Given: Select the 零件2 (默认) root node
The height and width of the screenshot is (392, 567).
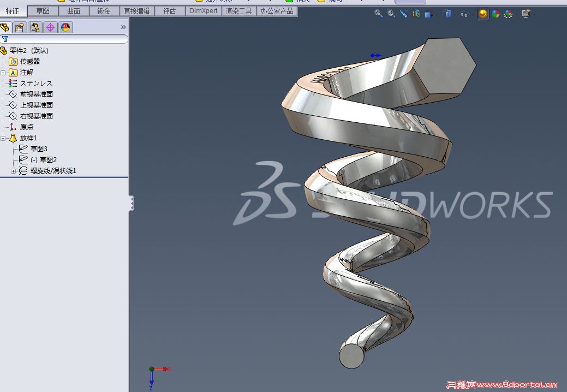Looking at the screenshot, I should pos(29,51).
